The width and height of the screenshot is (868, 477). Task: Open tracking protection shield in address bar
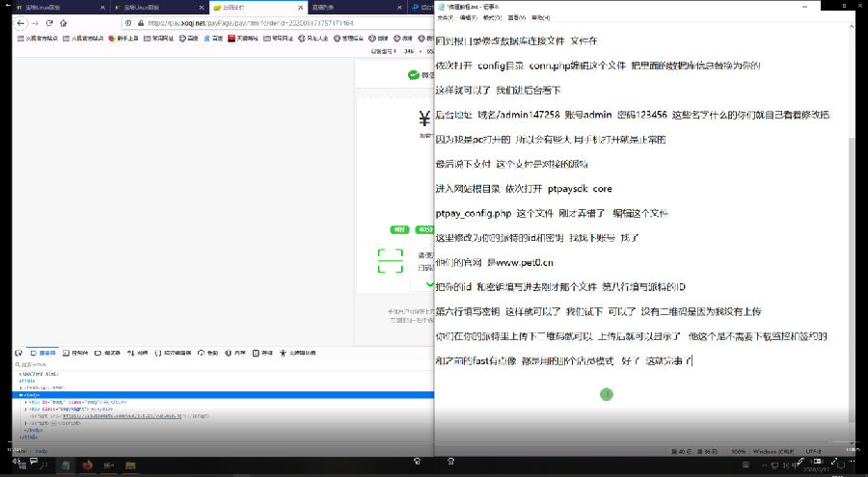tap(128, 23)
